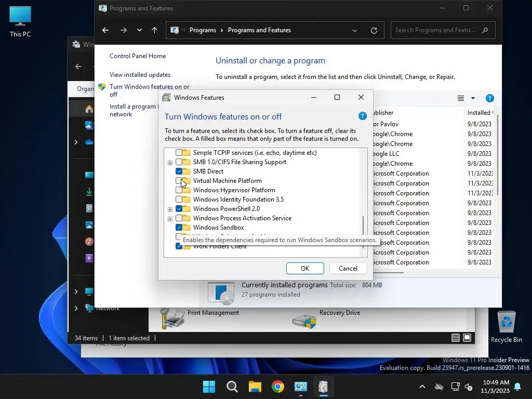Uncheck Windows PowerShell 2.0 checkbox
This screenshot has height=399, width=532.
coord(179,209)
